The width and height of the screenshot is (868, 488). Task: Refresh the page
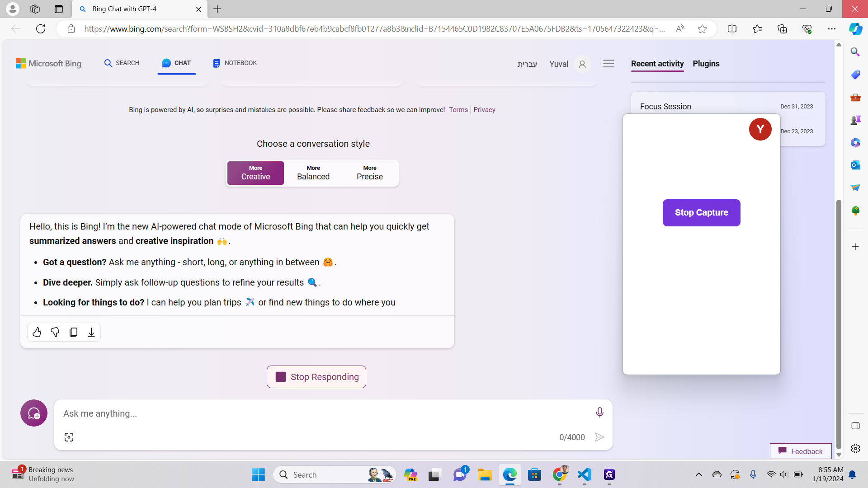[x=41, y=29]
